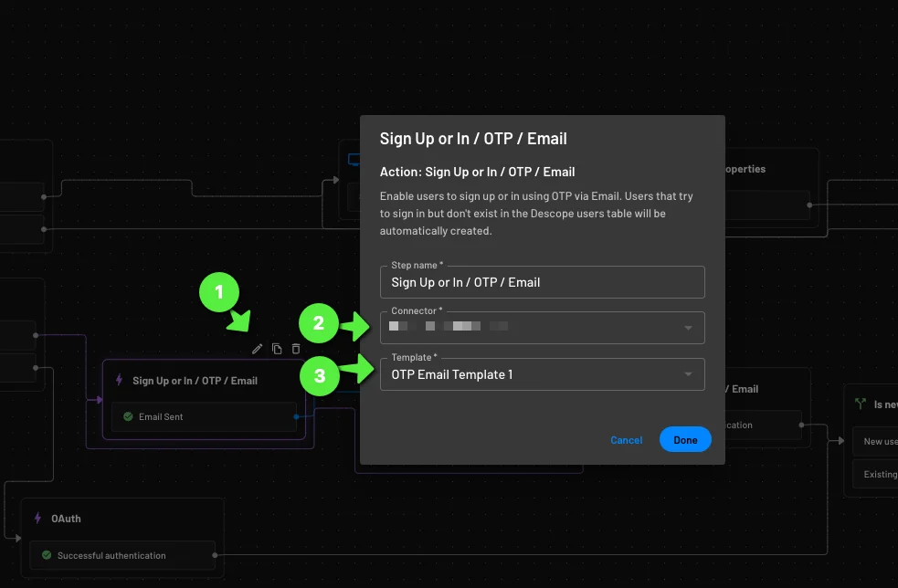Click the Step name input field
The width and height of the screenshot is (898, 588).
[x=542, y=282]
